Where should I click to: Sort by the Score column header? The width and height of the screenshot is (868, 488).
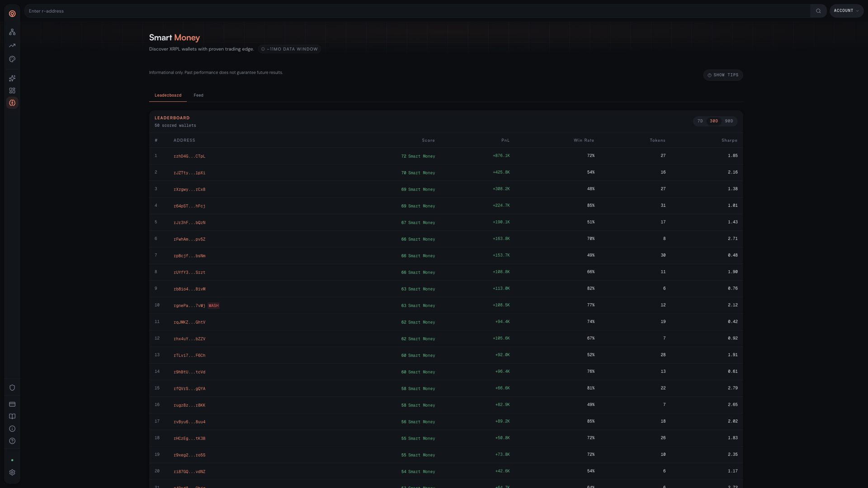[428, 141]
